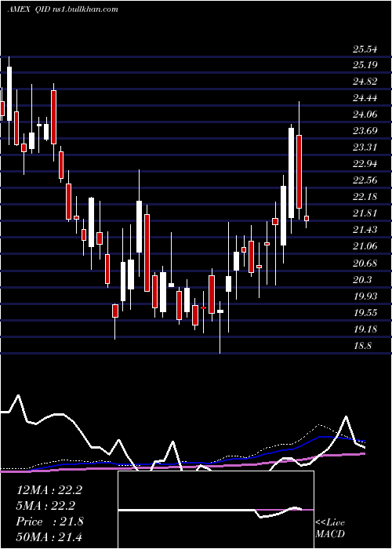Click the 25.54 price axis label
The image size is (392, 549).
click(365, 49)
